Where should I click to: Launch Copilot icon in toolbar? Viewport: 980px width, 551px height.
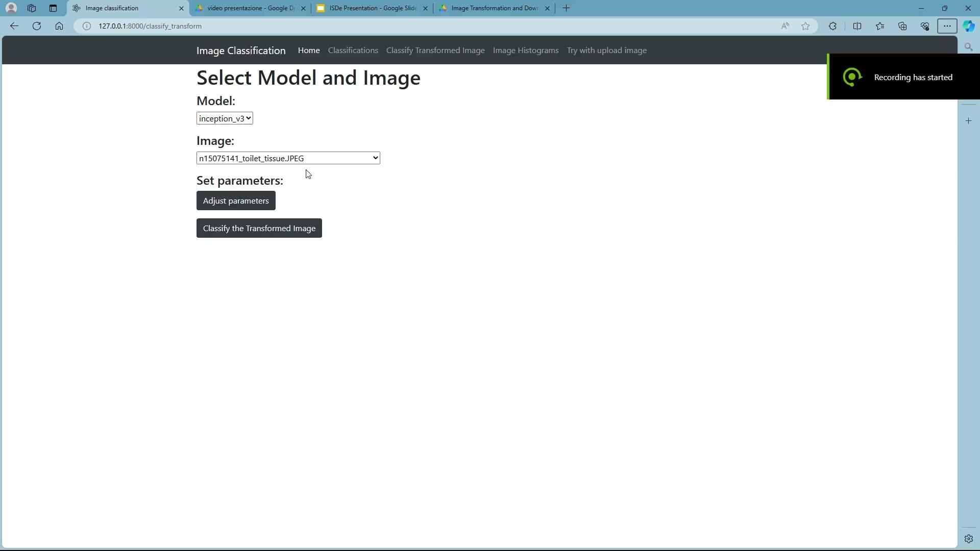(969, 26)
